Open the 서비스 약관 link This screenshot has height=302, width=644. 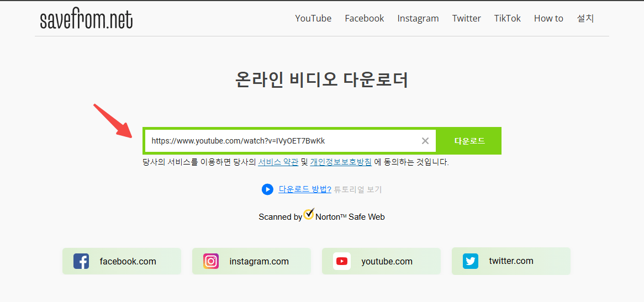pyautogui.click(x=278, y=162)
